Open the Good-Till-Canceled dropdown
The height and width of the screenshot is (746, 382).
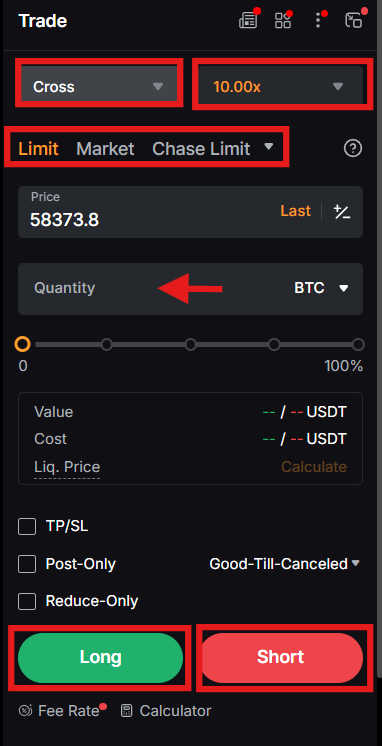pyautogui.click(x=284, y=564)
